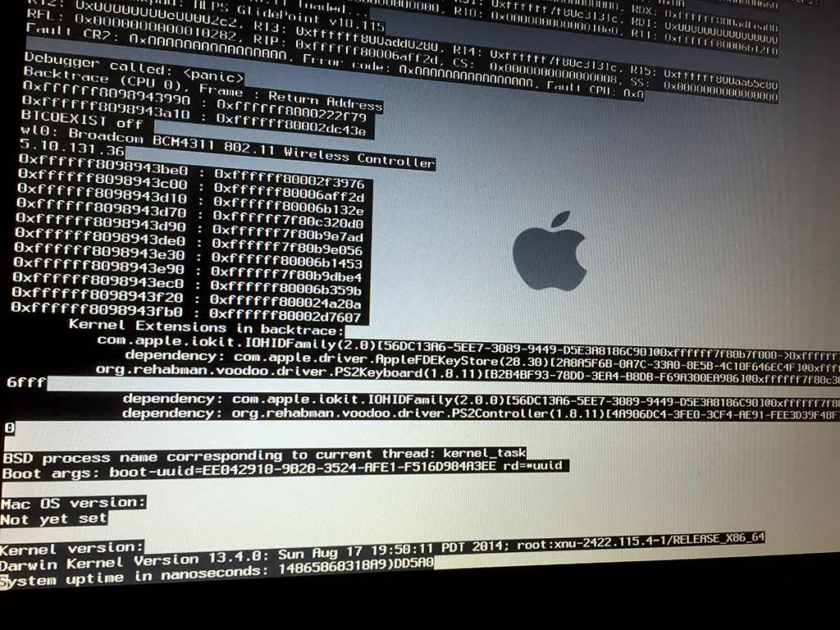Image resolution: width=840 pixels, height=630 pixels.
Task: Click the Apple logo on boot screen
Action: point(549,251)
